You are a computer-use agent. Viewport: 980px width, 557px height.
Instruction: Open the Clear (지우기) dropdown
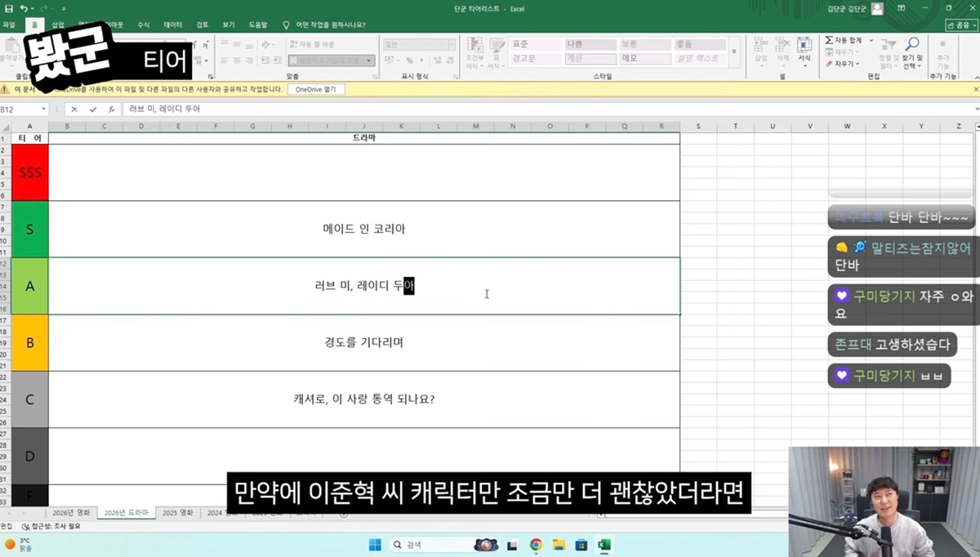(843, 64)
